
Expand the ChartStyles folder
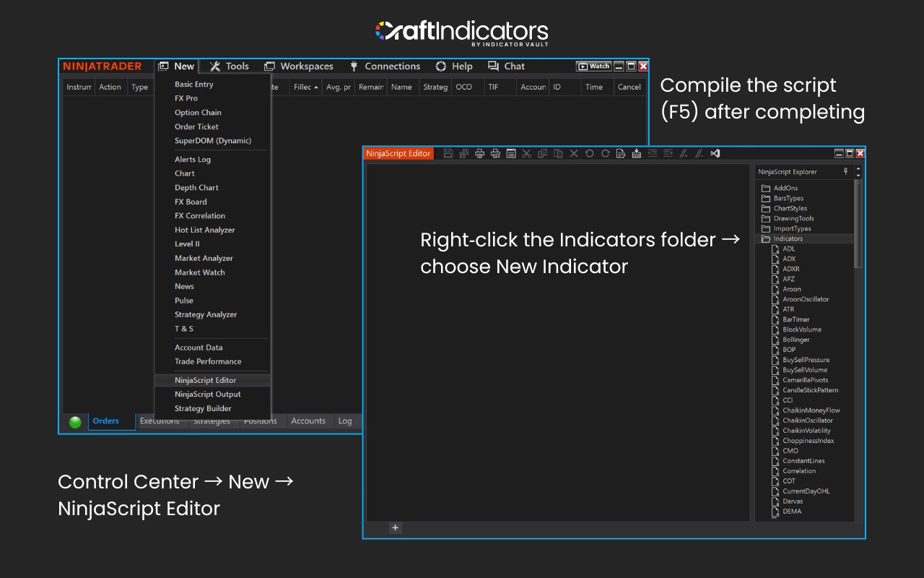point(766,208)
